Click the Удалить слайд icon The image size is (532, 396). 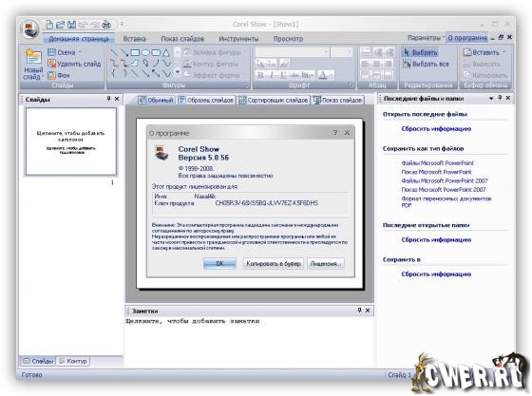(x=51, y=64)
